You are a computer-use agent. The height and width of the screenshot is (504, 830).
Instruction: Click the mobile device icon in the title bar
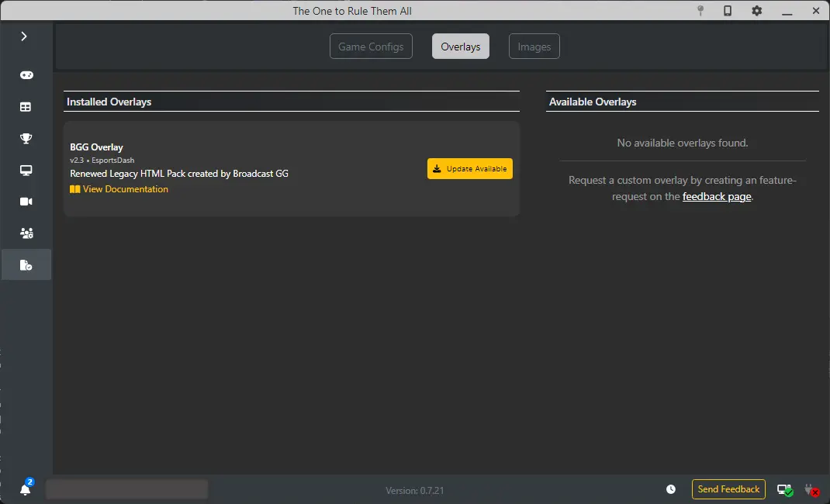(728, 11)
